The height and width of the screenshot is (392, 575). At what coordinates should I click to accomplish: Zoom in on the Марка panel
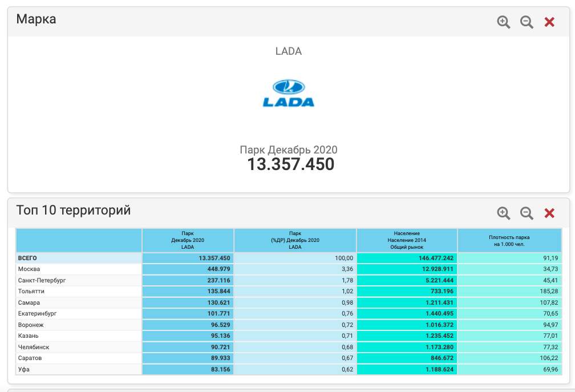click(503, 22)
